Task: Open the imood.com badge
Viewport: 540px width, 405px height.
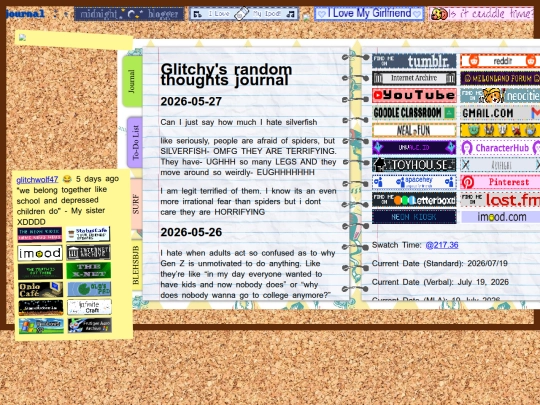Action: coord(500,217)
